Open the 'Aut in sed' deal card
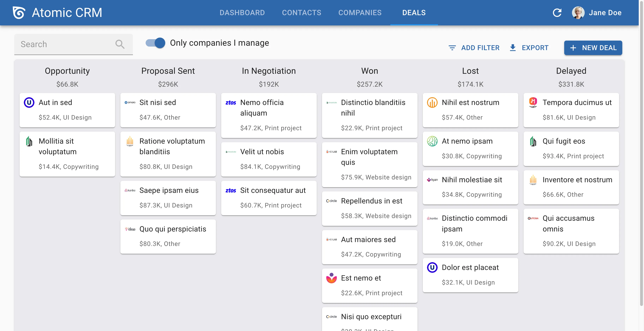 (67, 110)
